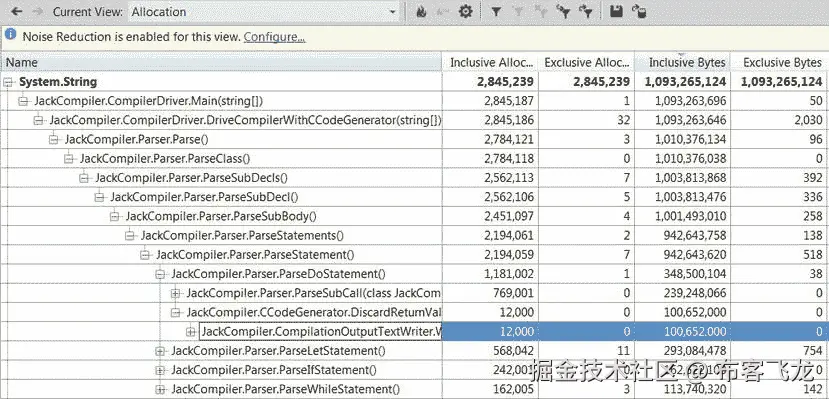Click the inclusive bytes value 1,001,493,010
The image size is (829, 399).
[690, 216]
